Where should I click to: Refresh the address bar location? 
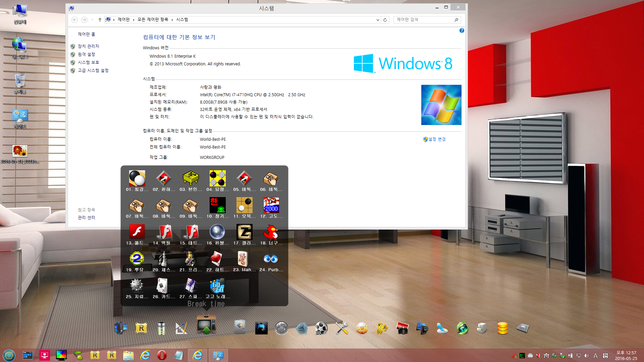coord(385,20)
